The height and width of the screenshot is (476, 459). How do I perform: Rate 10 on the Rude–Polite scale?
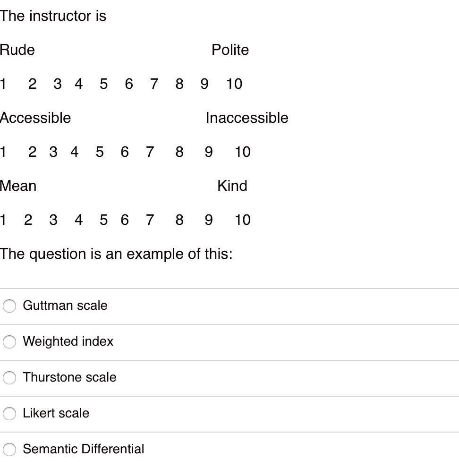[x=235, y=84]
